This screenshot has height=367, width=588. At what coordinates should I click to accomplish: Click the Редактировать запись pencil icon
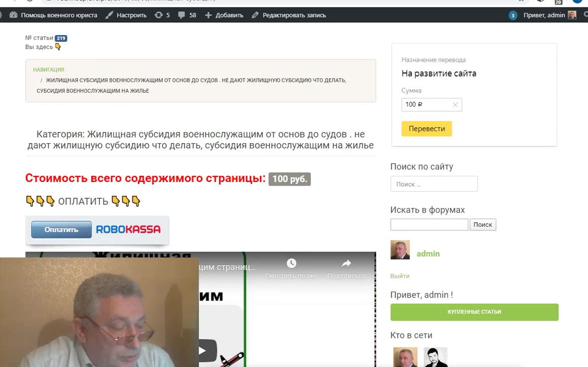[x=255, y=15]
